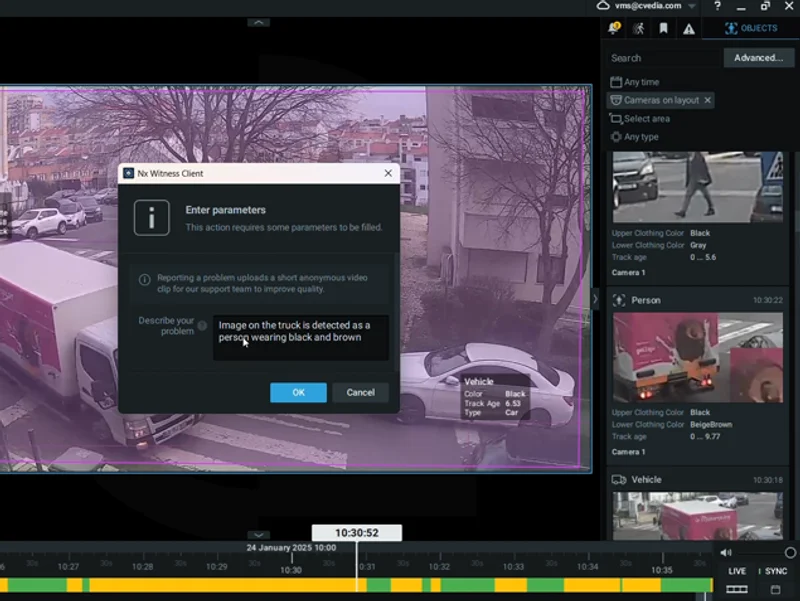Open the events warning panel
800x601 pixels.
point(688,28)
